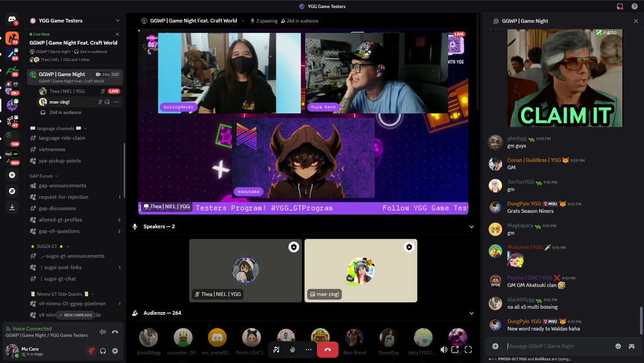Screen dimensions: 644x363
Task: Collapse the GAP Forum category
Action: click(x=56, y=176)
